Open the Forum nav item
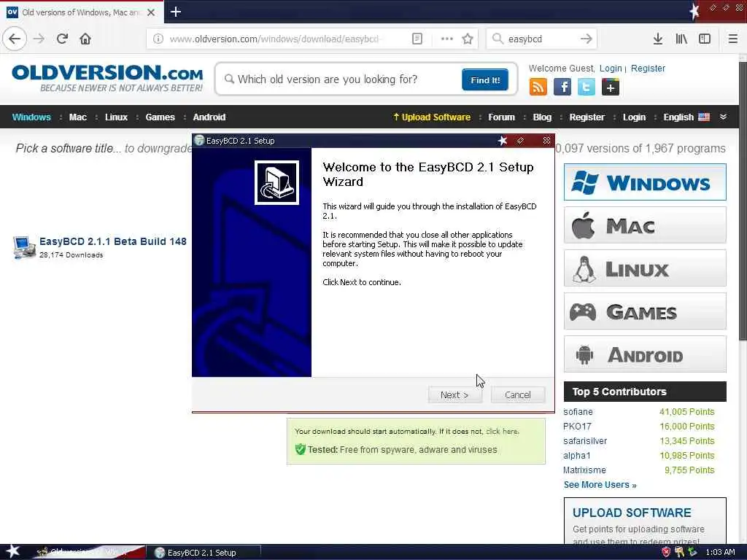Screen dimensions: 747x560 click(x=501, y=117)
